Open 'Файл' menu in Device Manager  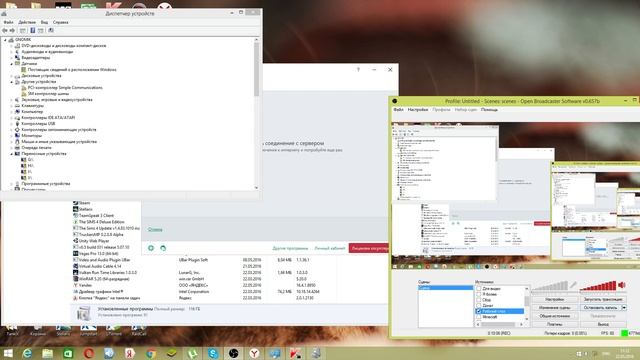tap(8, 22)
